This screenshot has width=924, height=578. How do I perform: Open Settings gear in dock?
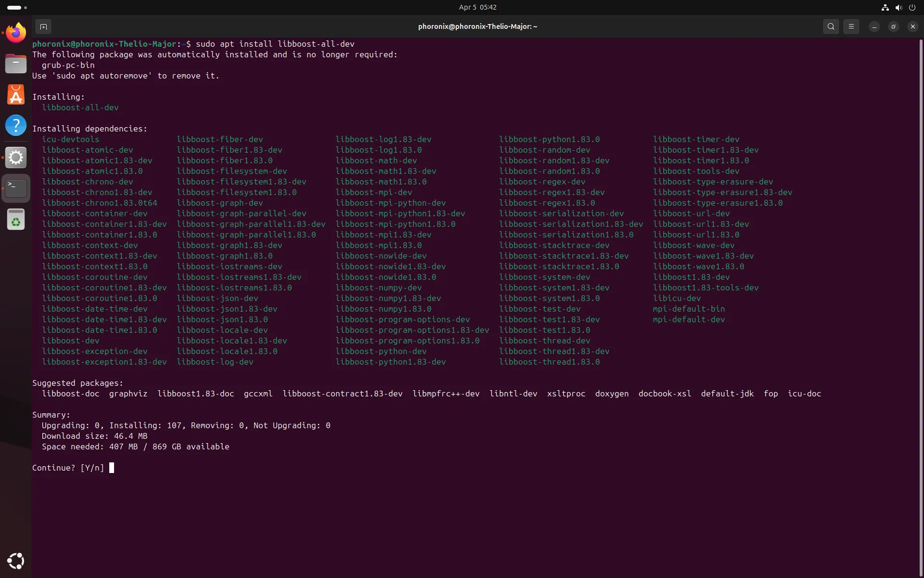[16, 157]
